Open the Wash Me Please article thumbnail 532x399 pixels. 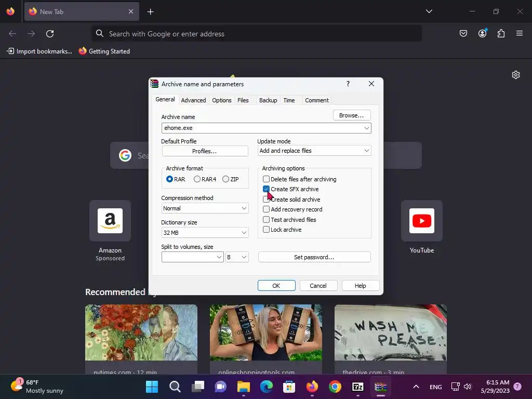[x=391, y=332]
